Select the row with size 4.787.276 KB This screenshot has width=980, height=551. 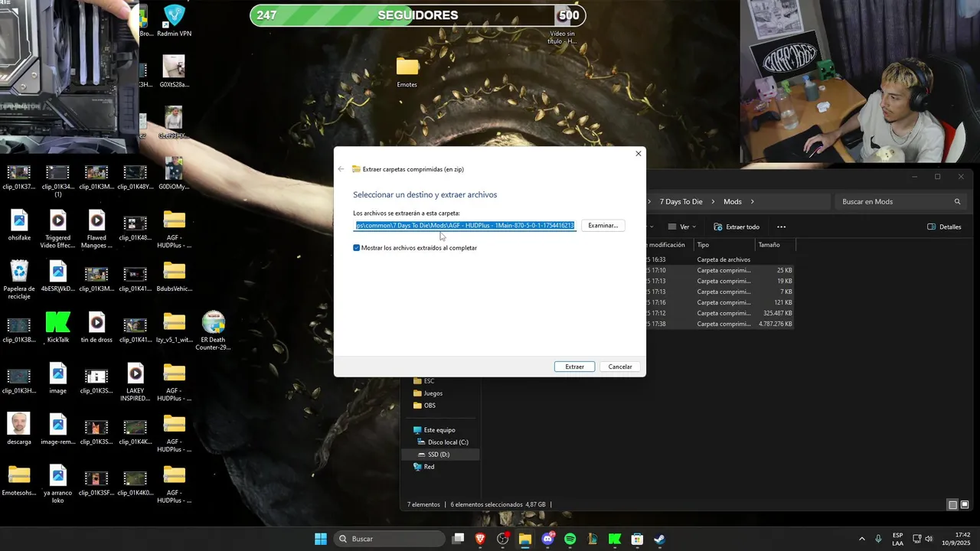tap(720, 324)
